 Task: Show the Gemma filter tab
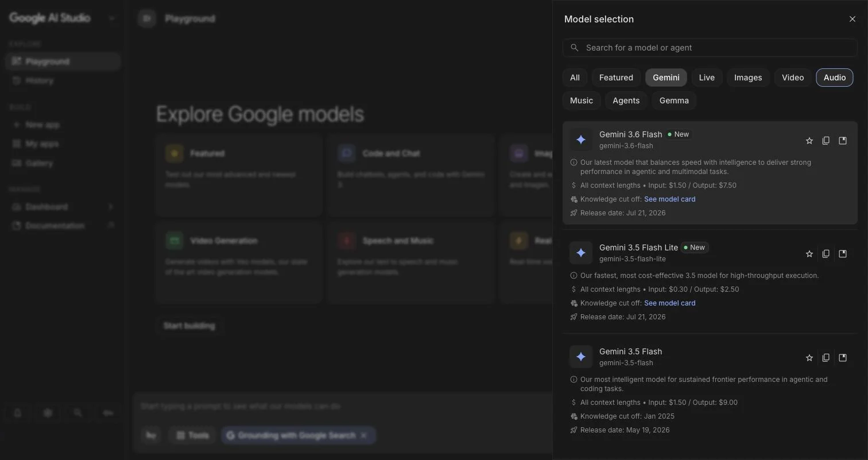[x=674, y=100]
